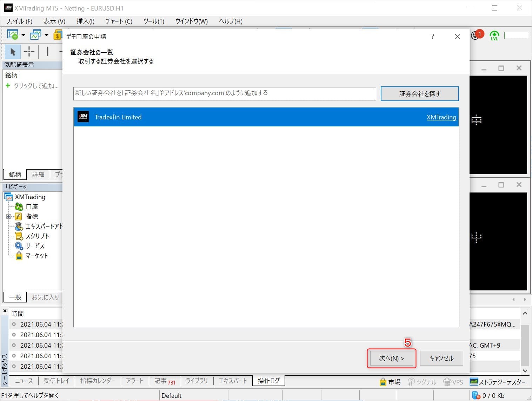Open the ニュース toolbox tab

pyautogui.click(x=24, y=381)
